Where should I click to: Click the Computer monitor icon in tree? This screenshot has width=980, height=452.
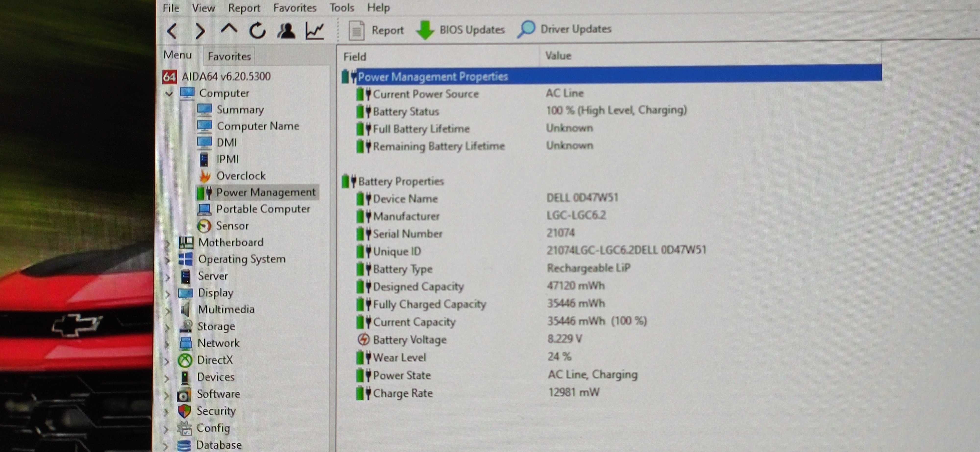tap(187, 93)
